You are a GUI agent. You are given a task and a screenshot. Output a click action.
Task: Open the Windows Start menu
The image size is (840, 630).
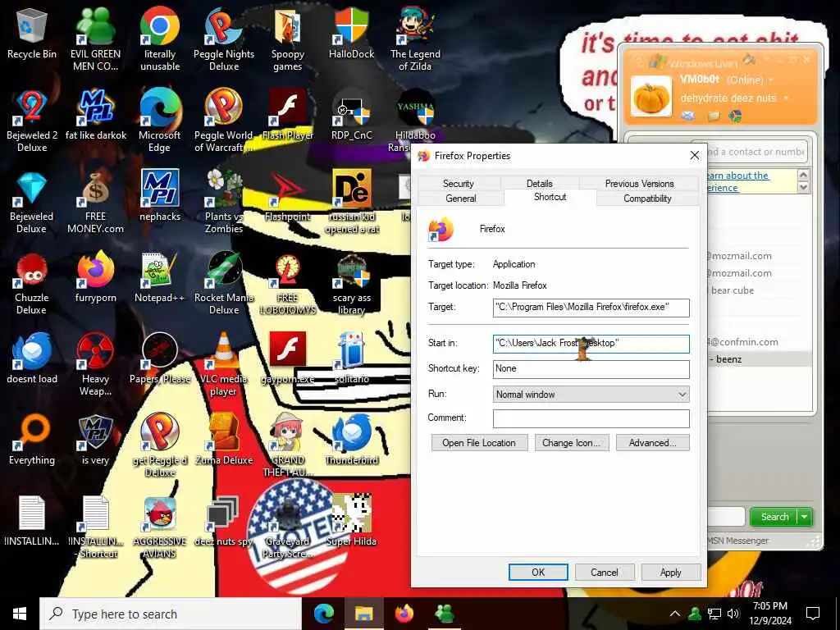[x=20, y=614]
